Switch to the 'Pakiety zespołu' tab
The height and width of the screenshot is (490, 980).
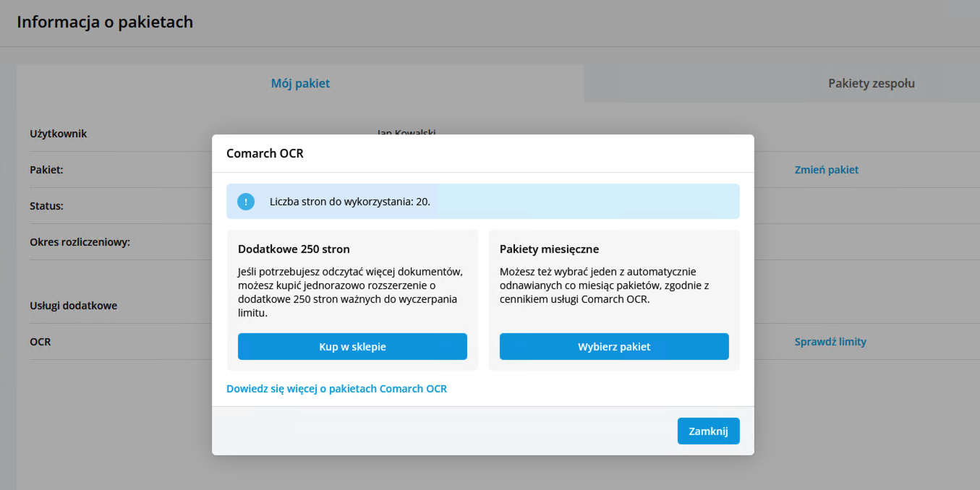(872, 83)
